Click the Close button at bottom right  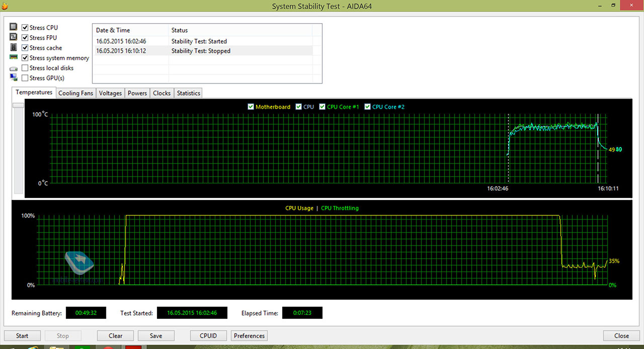coord(621,336)
